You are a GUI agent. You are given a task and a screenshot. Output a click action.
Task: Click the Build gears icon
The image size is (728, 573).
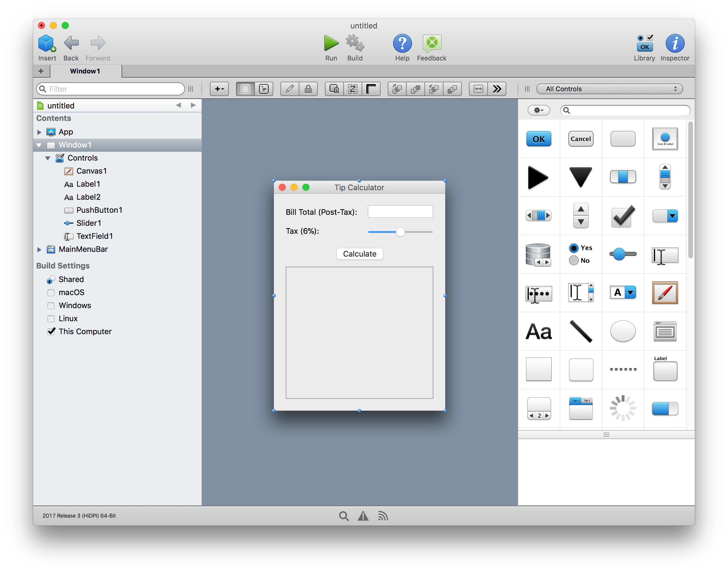pyautogui.click(x=355, y=43)
